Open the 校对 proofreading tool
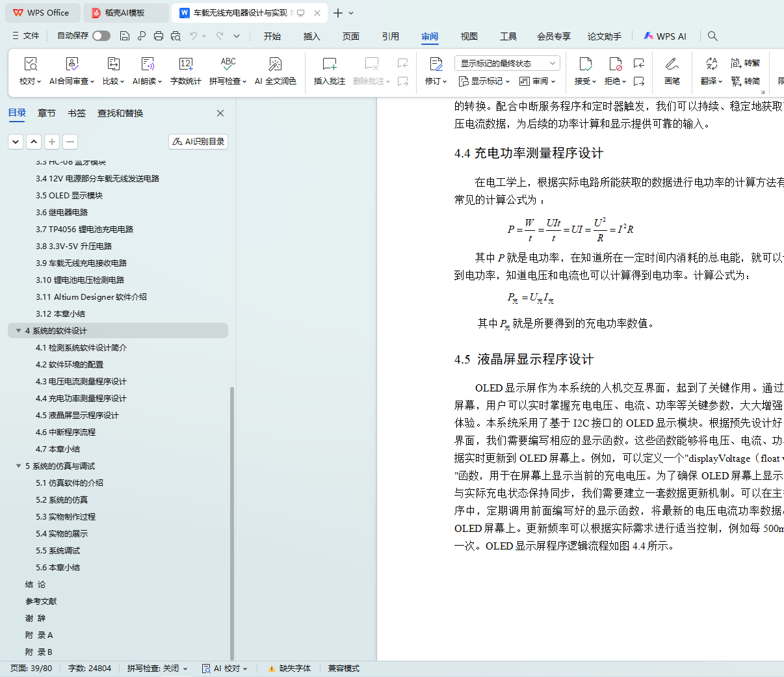The image size is (784, 677). pyautogui.click(x=30, y=64)
